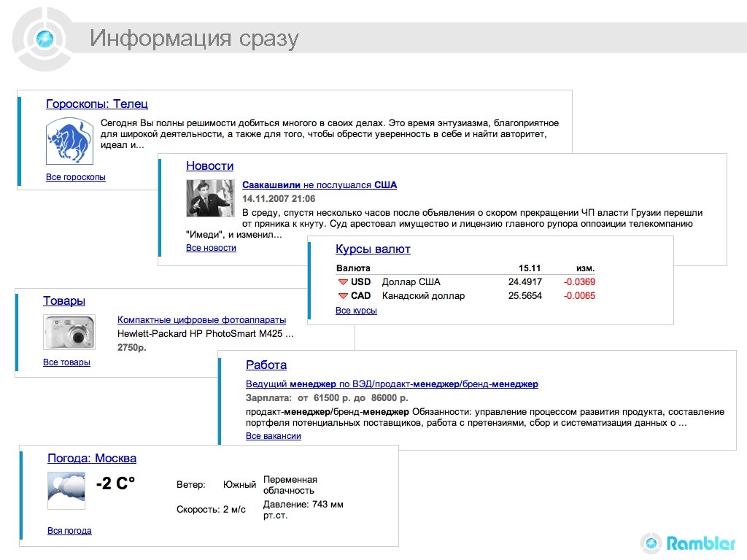The image size is (747, 560).
Task: Open Компактные цифровые фотоаппараты link
Action: pos(201,320)
